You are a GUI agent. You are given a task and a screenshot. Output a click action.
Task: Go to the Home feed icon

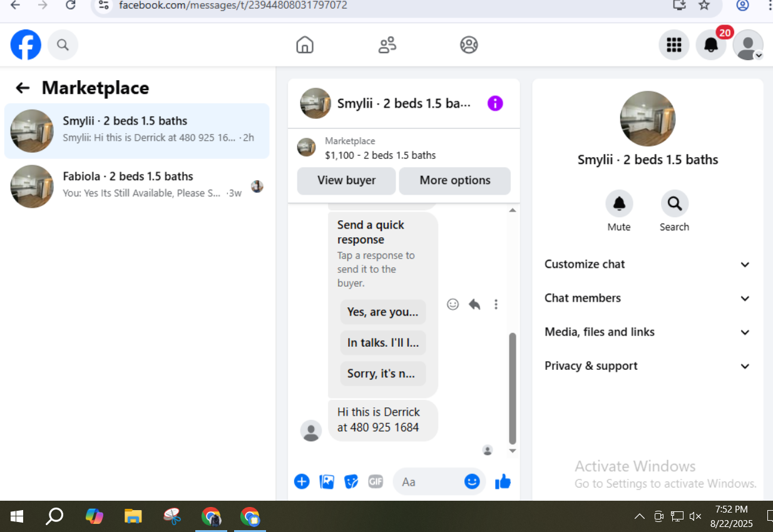click(x=305, y=45)
